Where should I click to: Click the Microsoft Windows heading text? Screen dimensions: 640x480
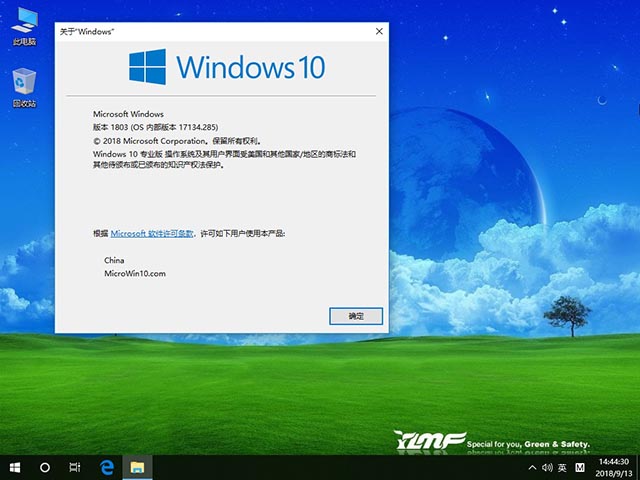(x=128, y=114)
